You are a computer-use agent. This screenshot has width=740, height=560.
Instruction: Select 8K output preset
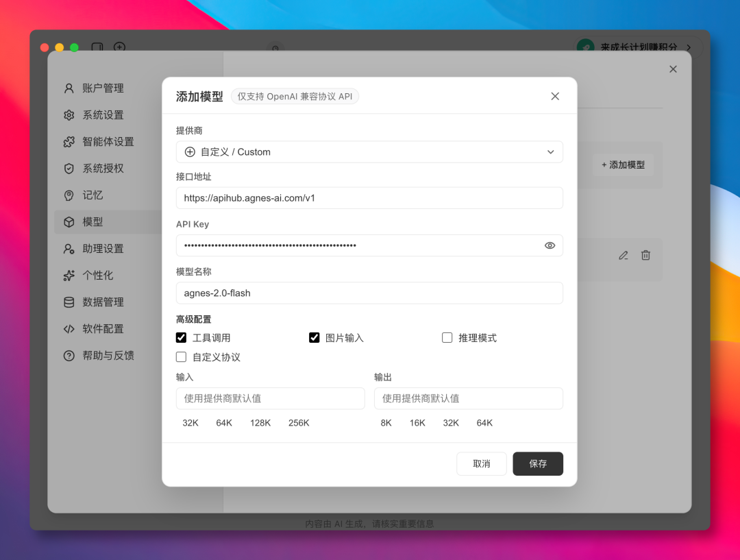386,423
